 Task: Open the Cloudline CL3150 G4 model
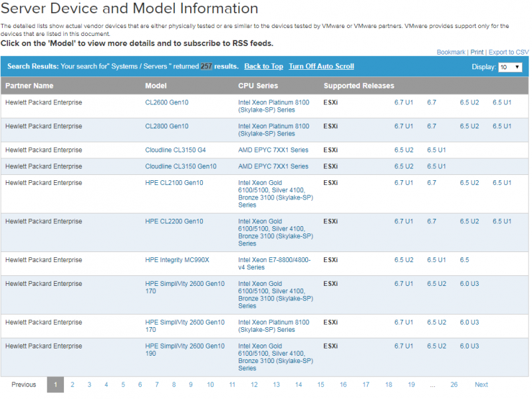[x=176, y=150]
